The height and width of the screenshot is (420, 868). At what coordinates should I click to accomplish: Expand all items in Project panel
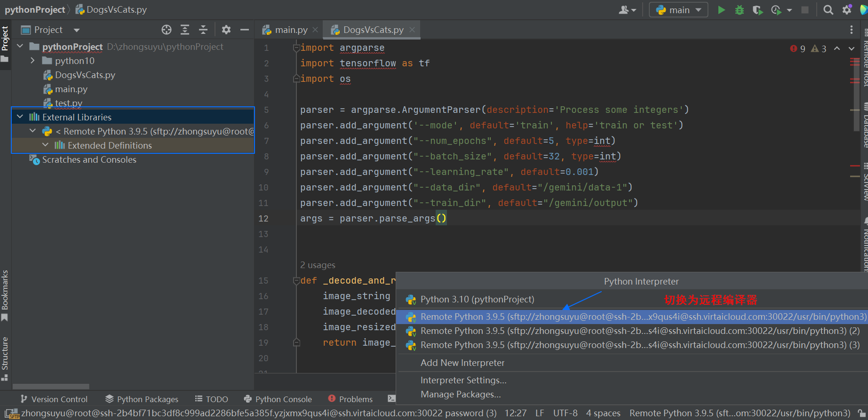tap(185, 30)
